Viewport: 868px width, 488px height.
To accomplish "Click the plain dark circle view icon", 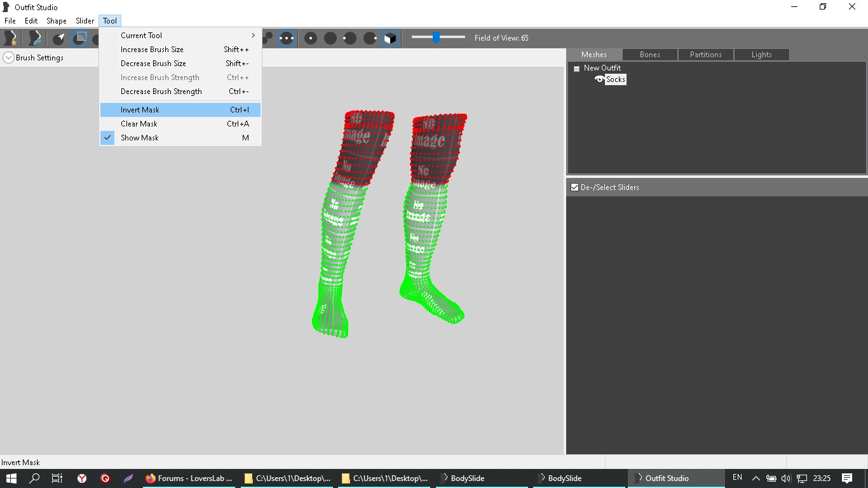I will click(x=330, y=38).
